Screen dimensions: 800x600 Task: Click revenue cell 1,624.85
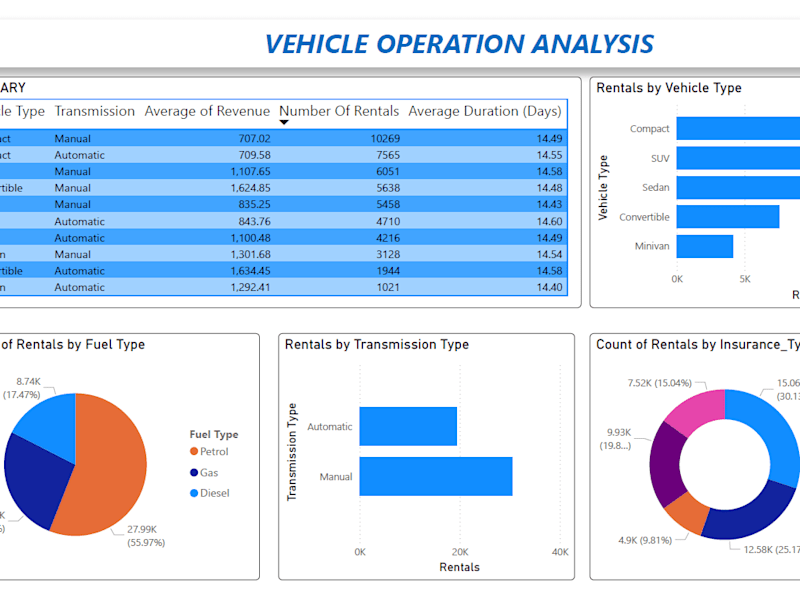250,188
